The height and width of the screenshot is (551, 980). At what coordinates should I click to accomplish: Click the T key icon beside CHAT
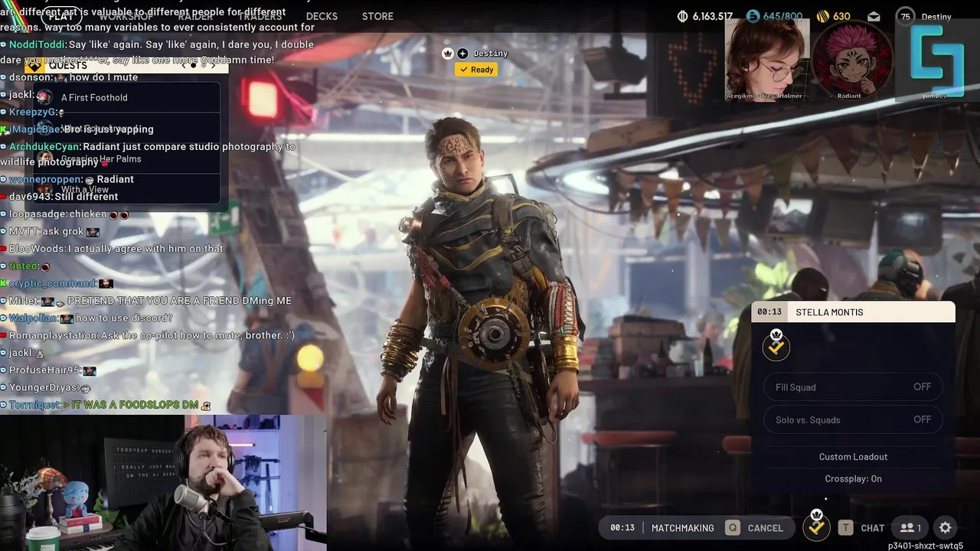845,528
